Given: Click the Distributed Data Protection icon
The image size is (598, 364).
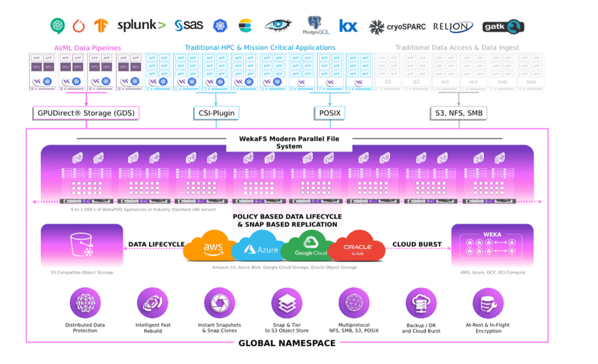Looking at the screenshot, I should point(85,303).
